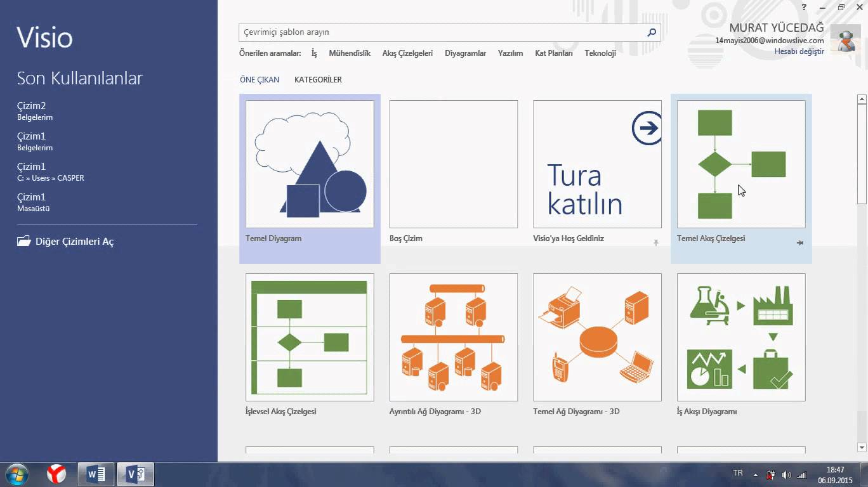The width and height of the screenshot is (868, 487).
Task: Open the Windows Start menu
Action: pyautogui.click(x=16, y=474)
